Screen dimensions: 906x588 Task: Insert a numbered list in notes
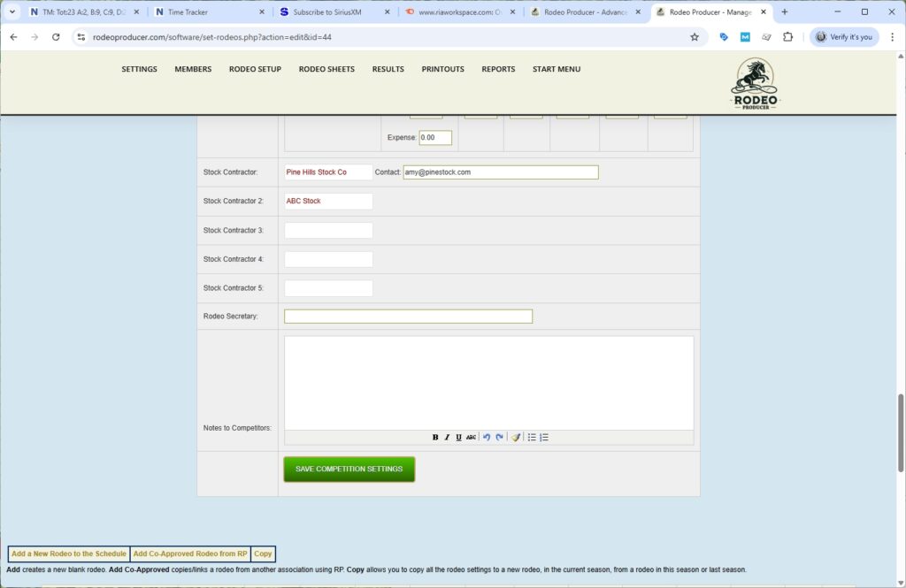coord(544,438)
